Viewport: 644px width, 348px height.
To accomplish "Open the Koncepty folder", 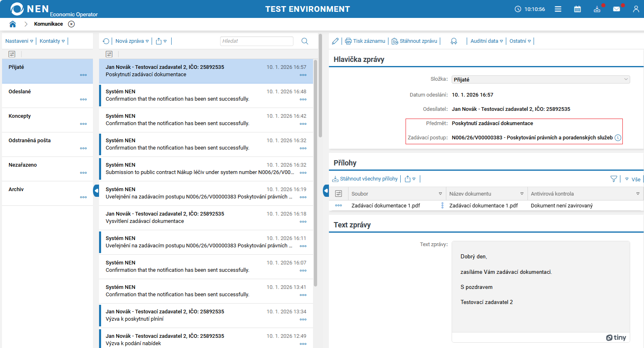I will [20, 116].
